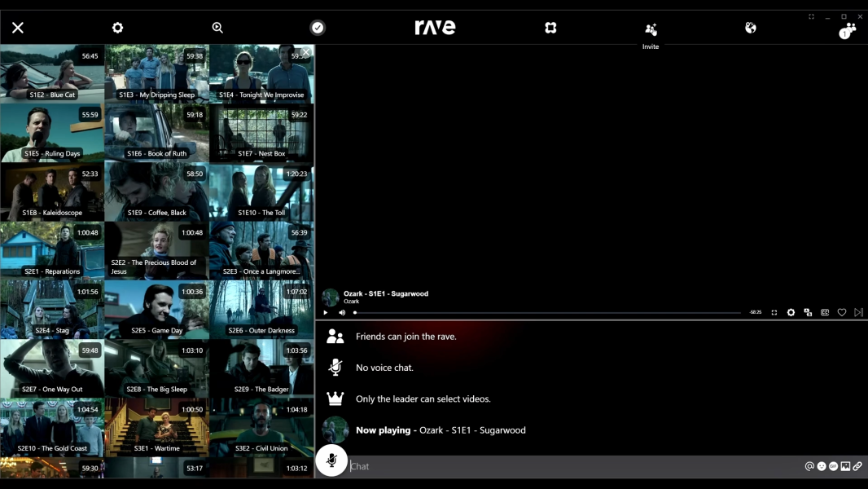Select episode S1E10 - The Toll

click(x=261, y=192)
